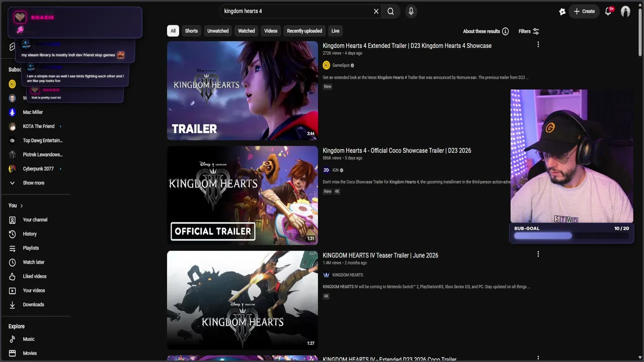Click the magnifier search button
The image size is (644, 362).
[x=390, y=11]
